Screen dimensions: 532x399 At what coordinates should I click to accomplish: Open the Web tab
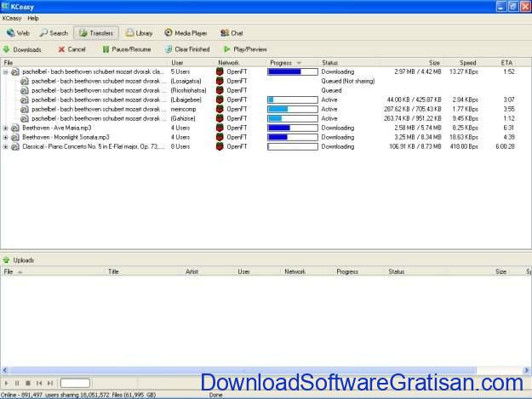point(18,33)
